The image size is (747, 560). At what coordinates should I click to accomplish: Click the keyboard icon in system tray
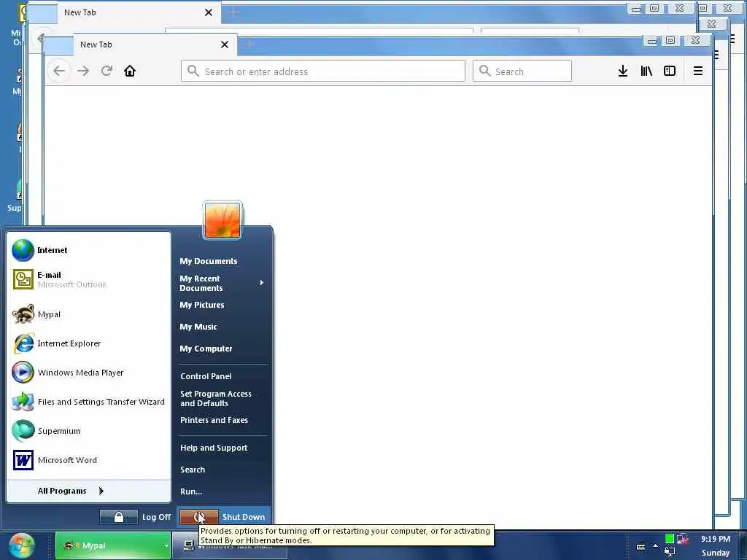641,547
